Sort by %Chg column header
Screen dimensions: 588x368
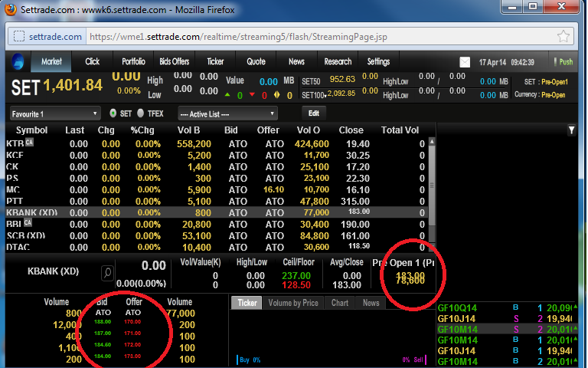click(143, 130)
